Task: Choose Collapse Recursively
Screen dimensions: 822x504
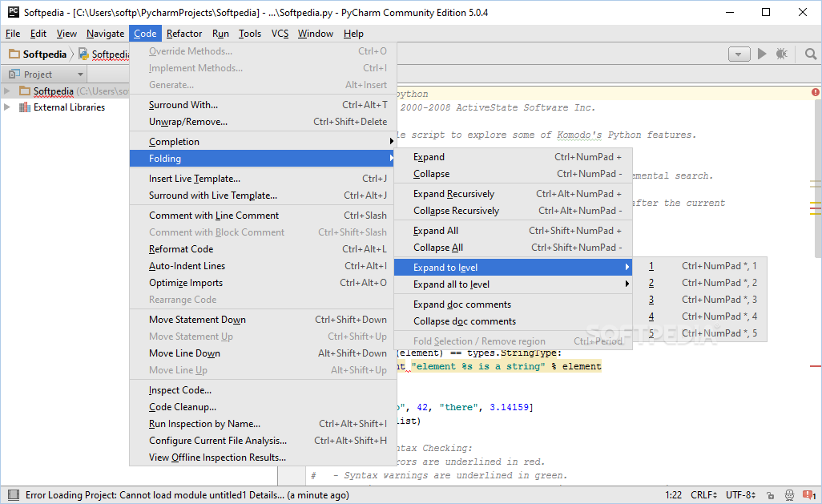Action: 514,211
